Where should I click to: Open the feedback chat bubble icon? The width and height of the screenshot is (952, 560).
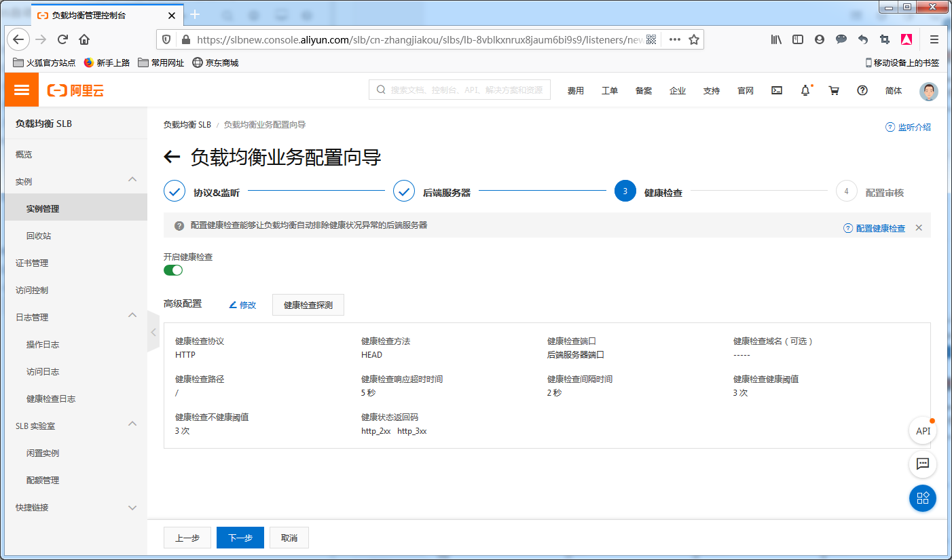coord(923,464)
